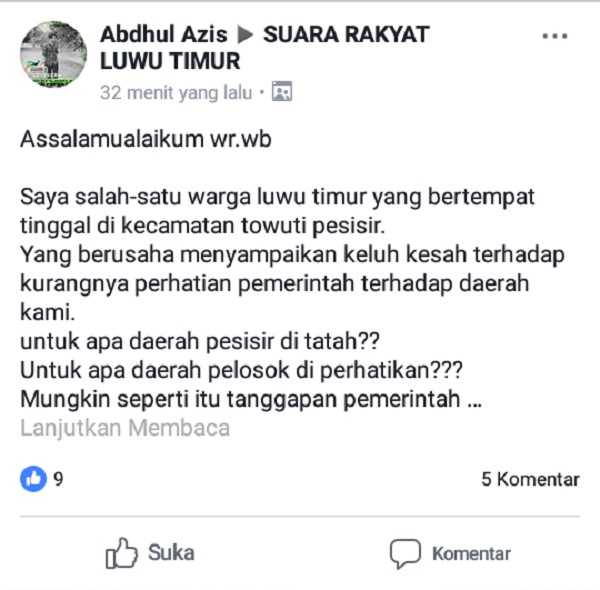600x590 pixels.
Task: Click the 32 menit yang lalu timestamp
Action: click(176, 93)
